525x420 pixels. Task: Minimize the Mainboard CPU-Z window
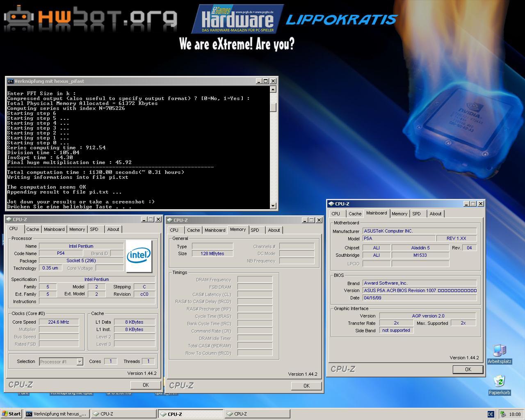tap(466, 204)
